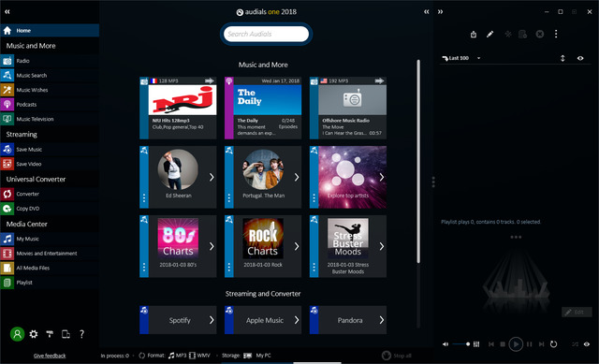Screen dimensions: 599x364
Task: Toggle the eye icon in player bottom right
Action: [x=587, y=344]
